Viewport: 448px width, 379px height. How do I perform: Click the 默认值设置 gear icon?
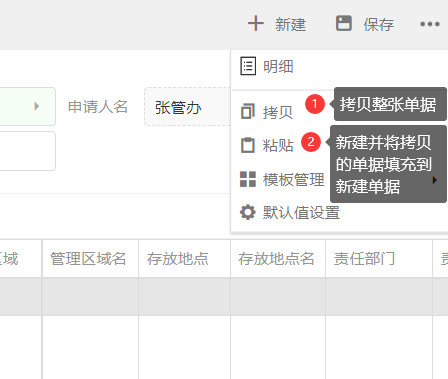(248, 212)
